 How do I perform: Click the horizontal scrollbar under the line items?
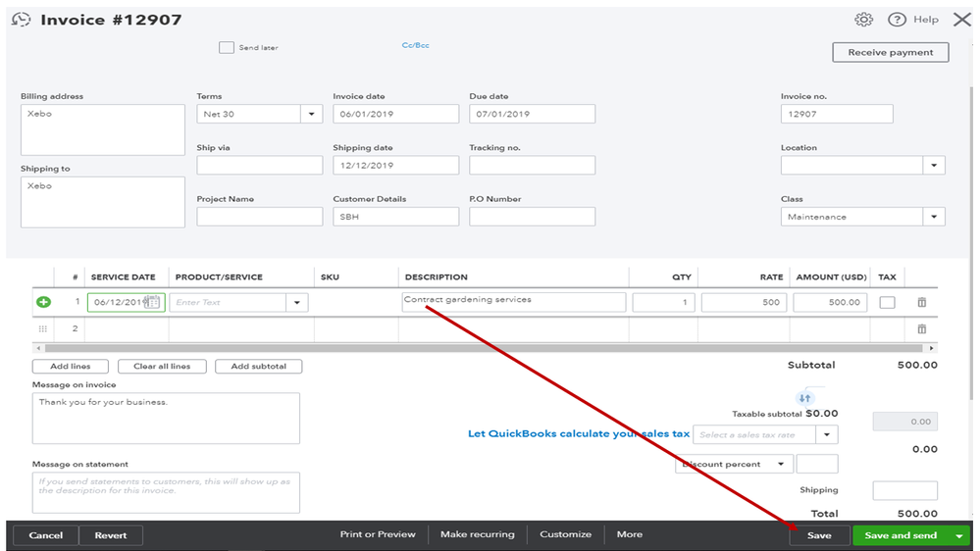coord(485,348)
